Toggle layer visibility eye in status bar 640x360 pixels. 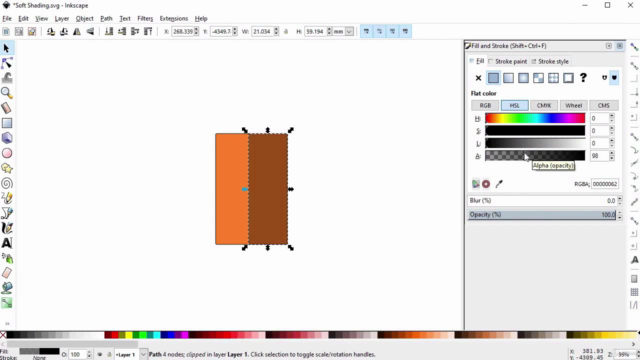click(x=100, y=354)
